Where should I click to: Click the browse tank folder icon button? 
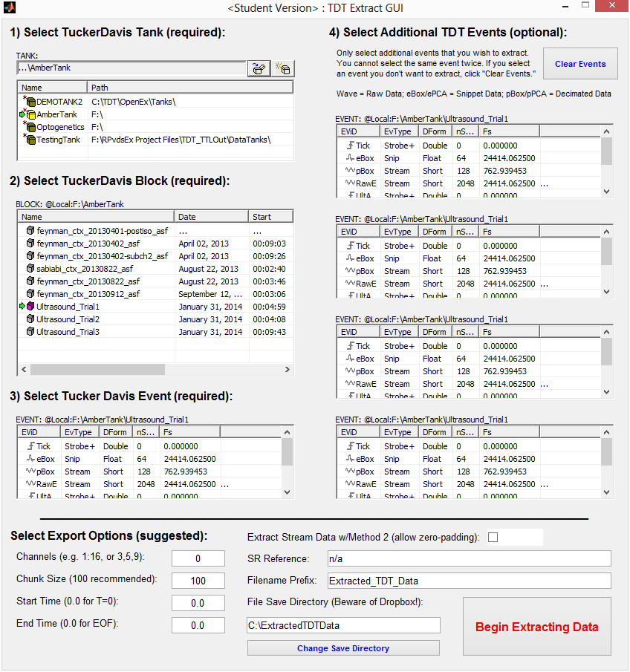pyautogui.click(x=259, y=68)
